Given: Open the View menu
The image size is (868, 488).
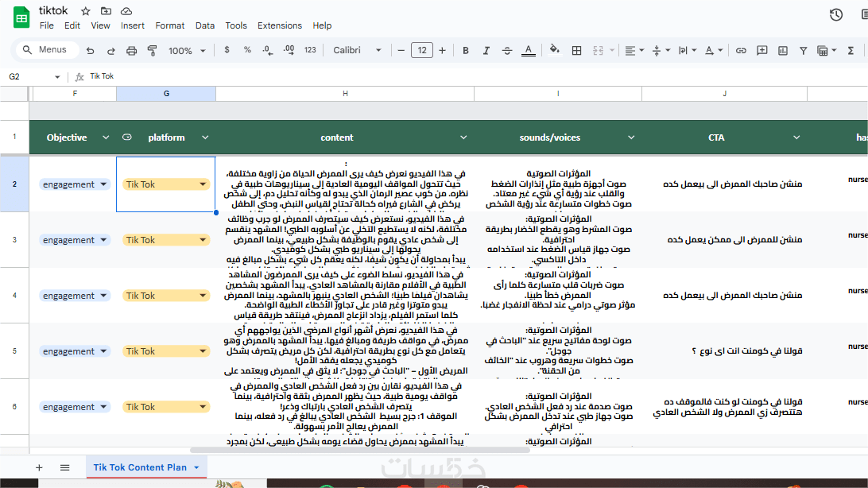Looking at the screenshot, I should tap(100, 25).
